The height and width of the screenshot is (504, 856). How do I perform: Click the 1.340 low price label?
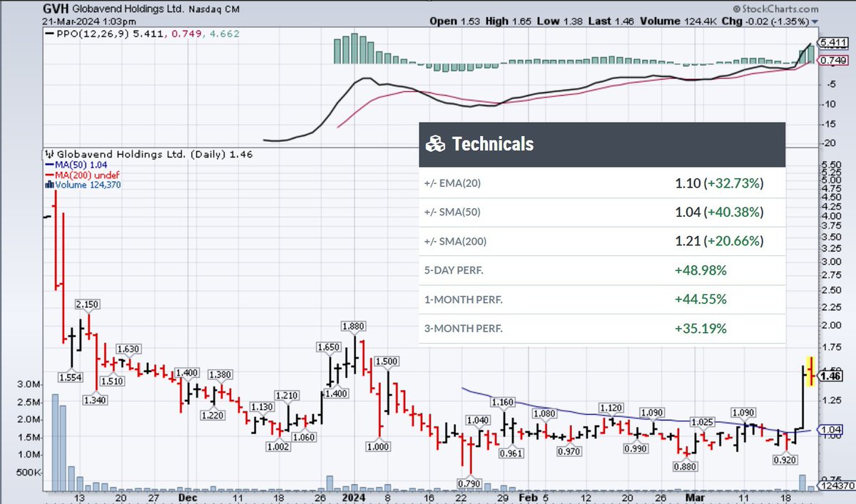tap(94, 400)
